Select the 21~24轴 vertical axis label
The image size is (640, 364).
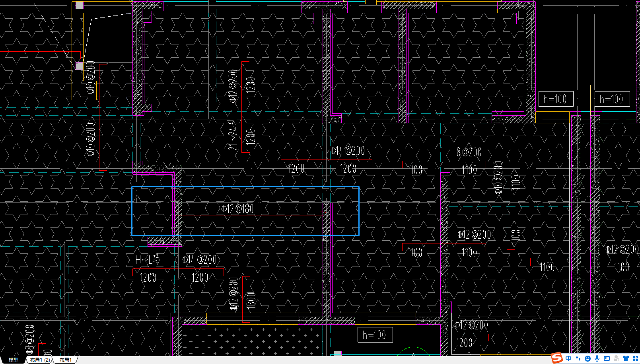coord(233,134)
